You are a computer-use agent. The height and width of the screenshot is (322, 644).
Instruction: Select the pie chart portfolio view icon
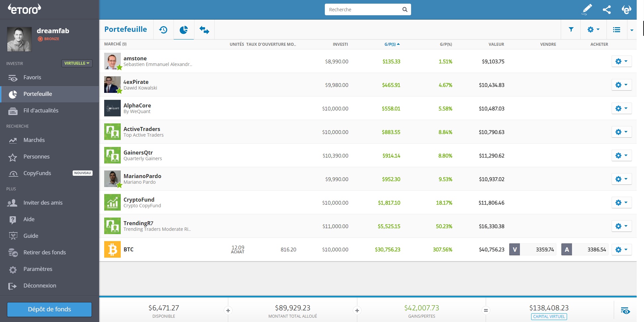tap(184, 30)
